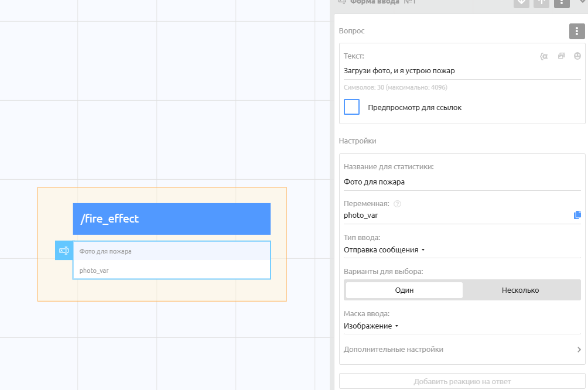Copy the photo_var variable name
This screenshot has height=390, width=588.
click(577, 215)
